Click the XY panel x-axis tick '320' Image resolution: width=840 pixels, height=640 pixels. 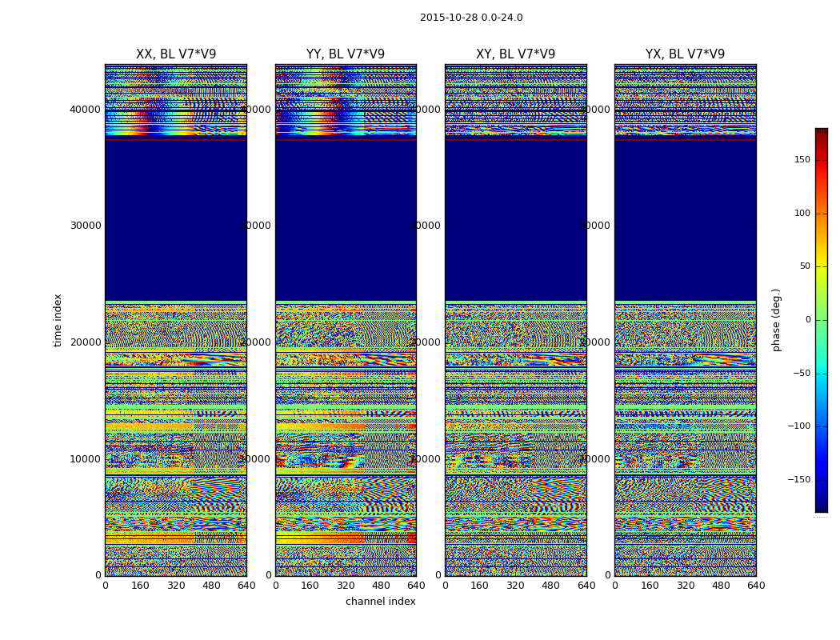pyautogui.click(x=515, y=586)
